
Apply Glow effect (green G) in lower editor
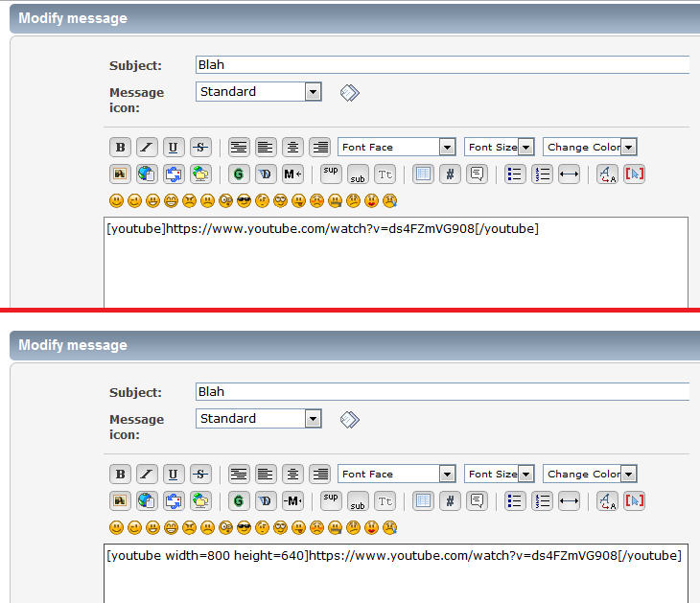[x=239, y=500]
